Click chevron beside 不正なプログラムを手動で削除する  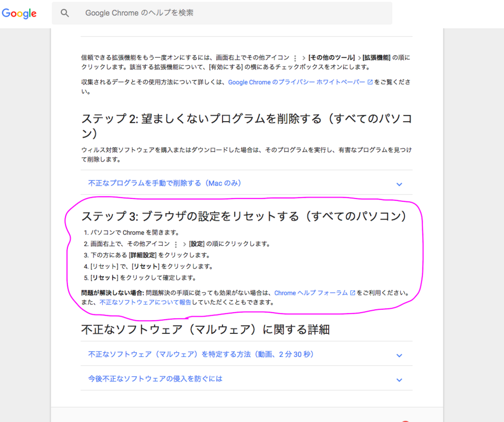click(x=399, y=184)
